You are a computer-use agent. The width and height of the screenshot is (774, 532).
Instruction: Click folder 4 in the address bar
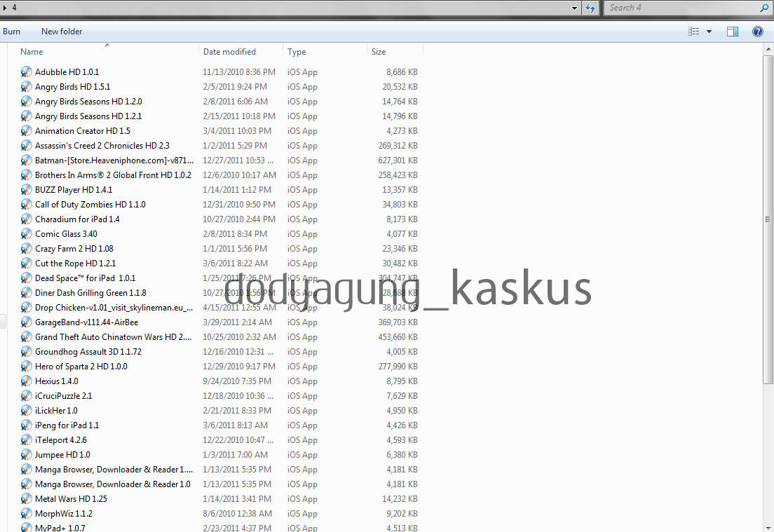[14, 8]
